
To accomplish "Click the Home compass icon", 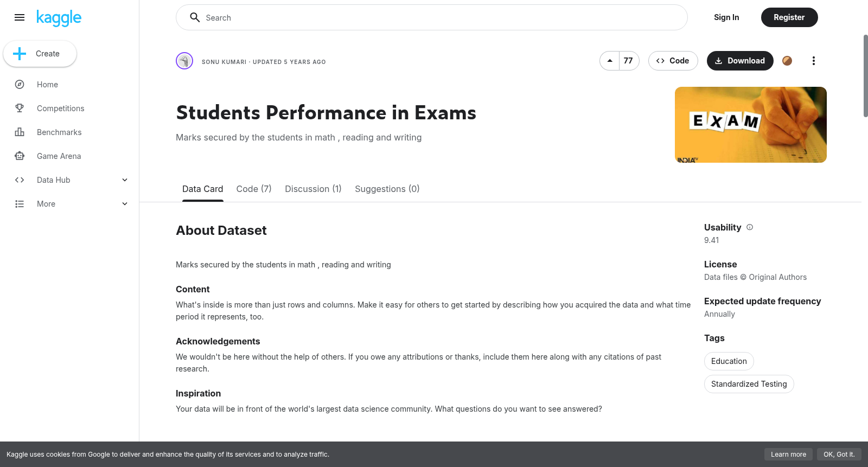I will (20, 85).
